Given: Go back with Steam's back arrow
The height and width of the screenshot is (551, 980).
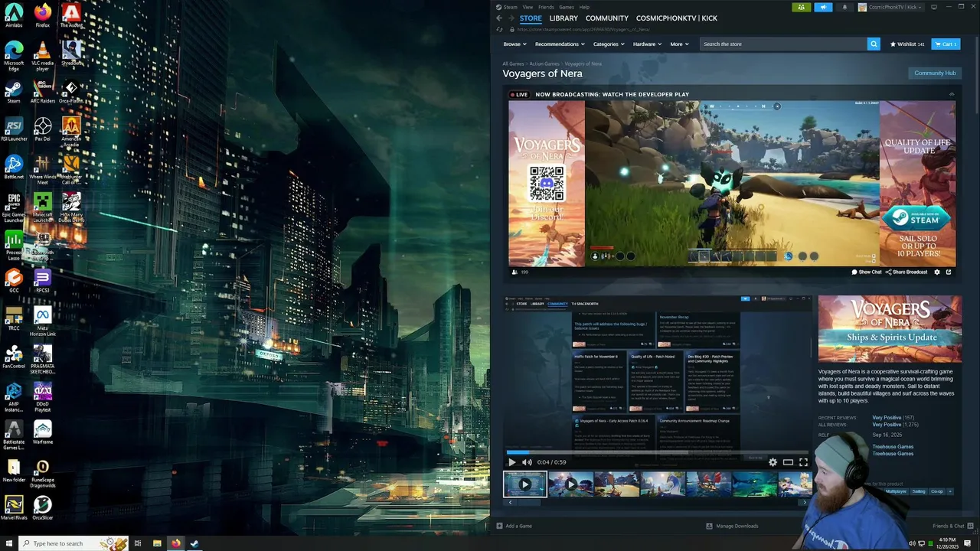Looking at the screenshot, I should coord(499,18).
